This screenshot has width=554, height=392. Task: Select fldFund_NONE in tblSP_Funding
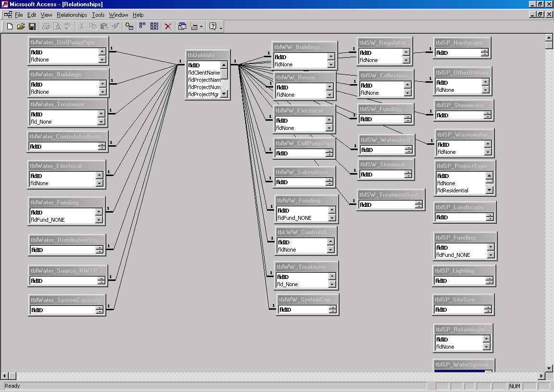pyautogui.click(x=461, y=255)
